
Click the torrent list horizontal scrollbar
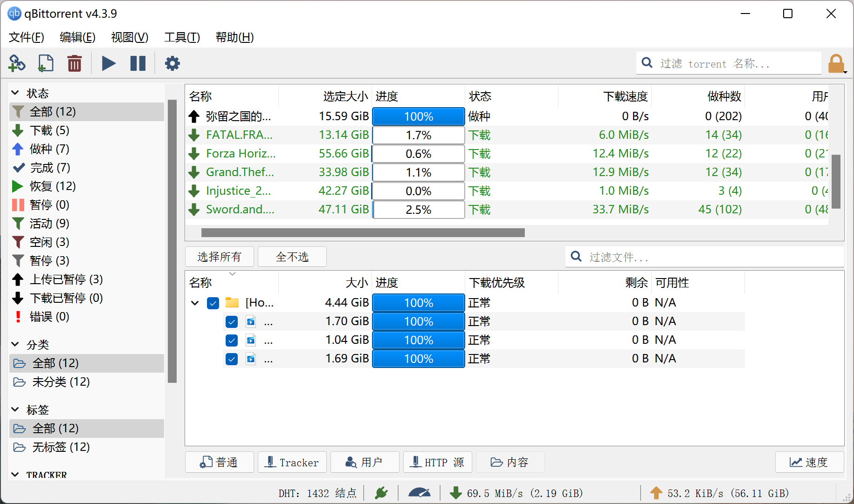363,232
